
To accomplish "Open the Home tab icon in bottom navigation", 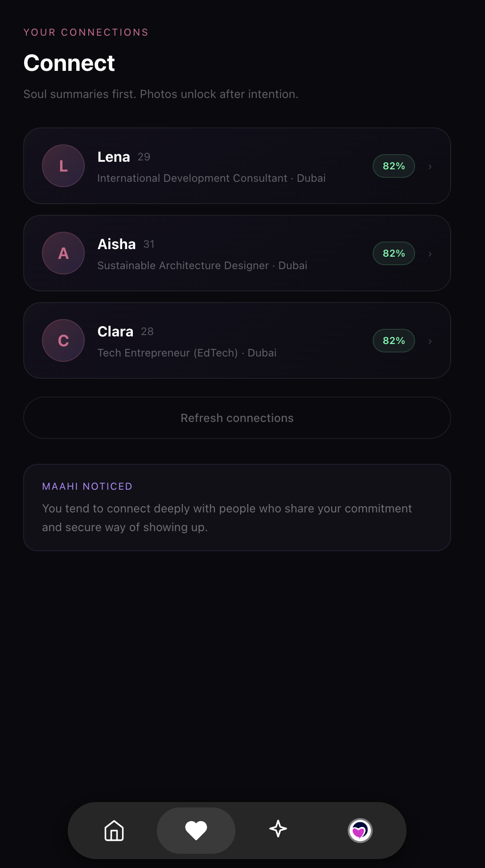I will (114, 830).
